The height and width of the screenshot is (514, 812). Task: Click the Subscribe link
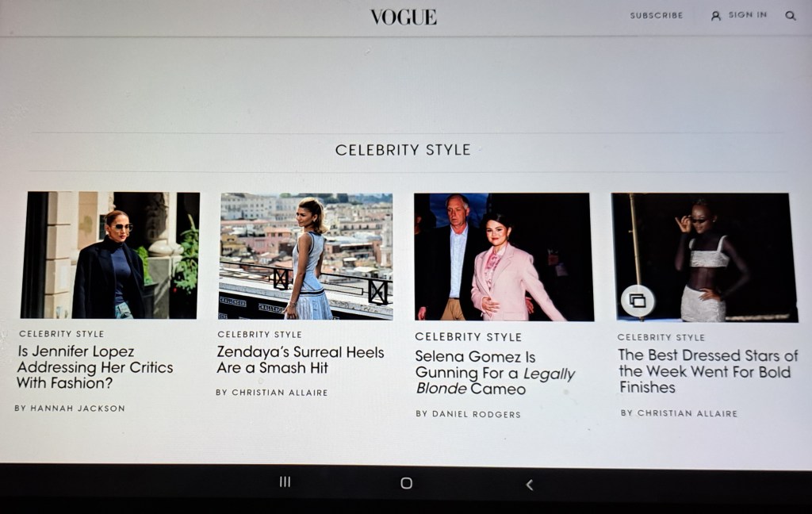pyautogui.click(x=656, y=16)
